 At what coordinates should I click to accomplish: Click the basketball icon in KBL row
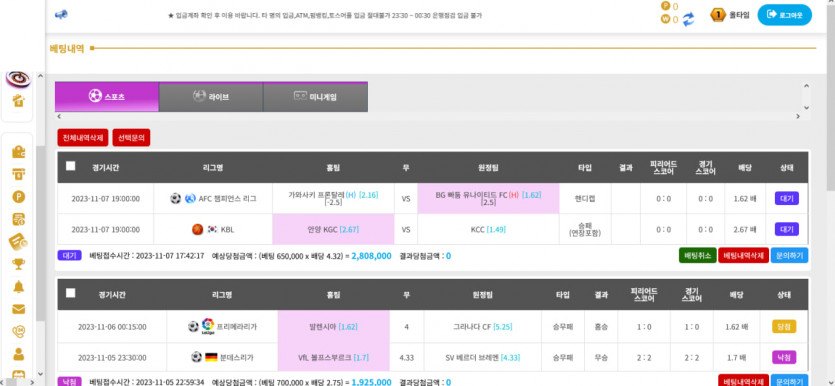point(198,229)
